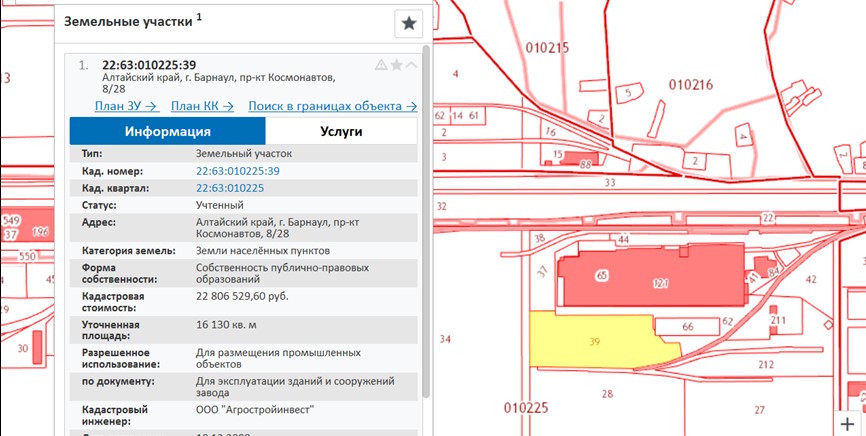The width and height of the screenshot is (866, 436).
Task: Open Поиск в границах объекта link
Action: click(x=332, y=106)
